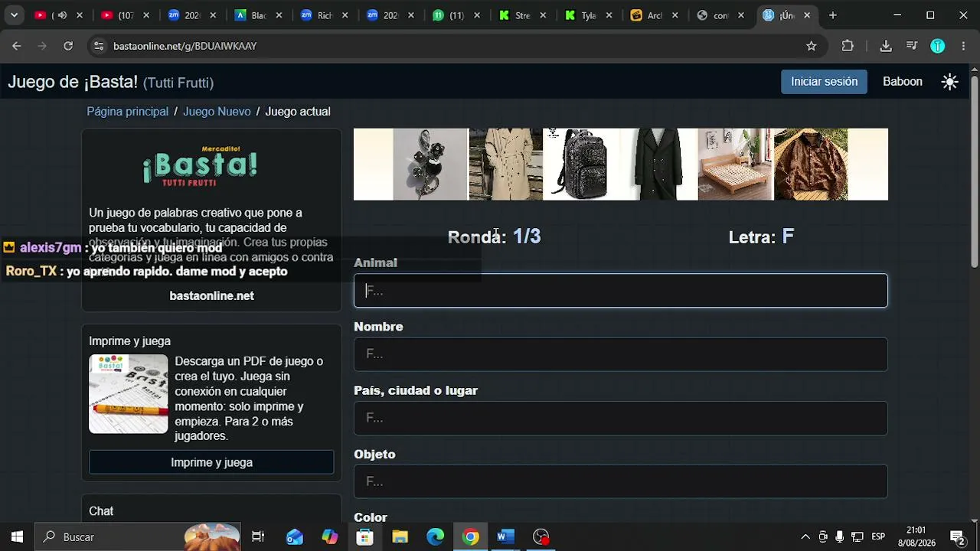Show hidden system tray icons
The image size is (980, 551).
click(x=805, y=536)
